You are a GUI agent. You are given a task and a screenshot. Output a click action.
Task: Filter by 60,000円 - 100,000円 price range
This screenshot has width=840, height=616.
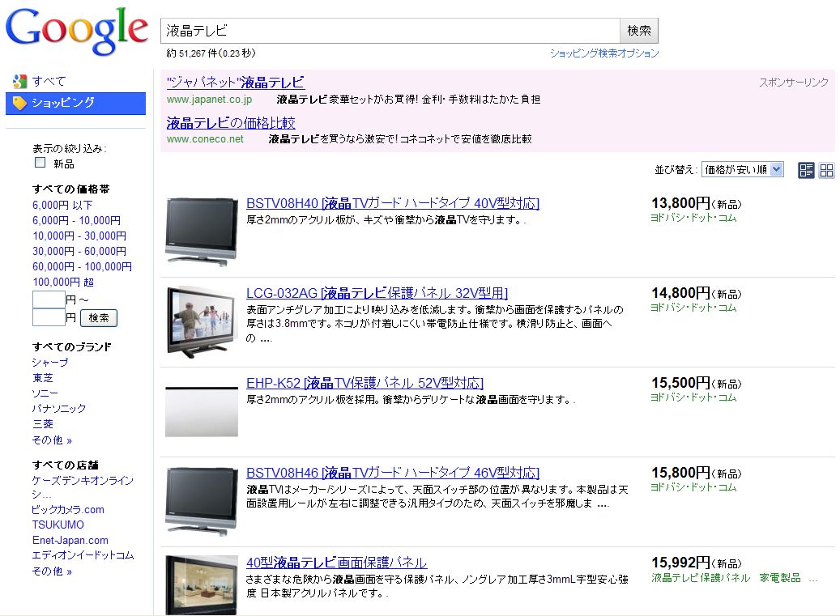[x=82, y=267]
